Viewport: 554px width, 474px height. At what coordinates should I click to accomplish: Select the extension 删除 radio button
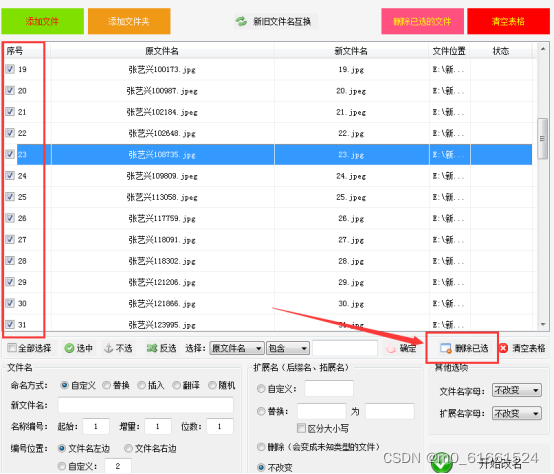pyautogui.click(x=261, y=447)
